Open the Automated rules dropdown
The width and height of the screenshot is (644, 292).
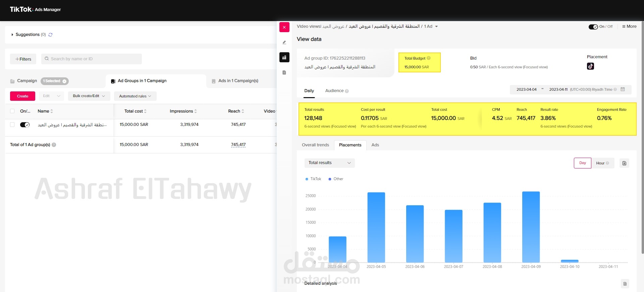(x=135, y=96)
